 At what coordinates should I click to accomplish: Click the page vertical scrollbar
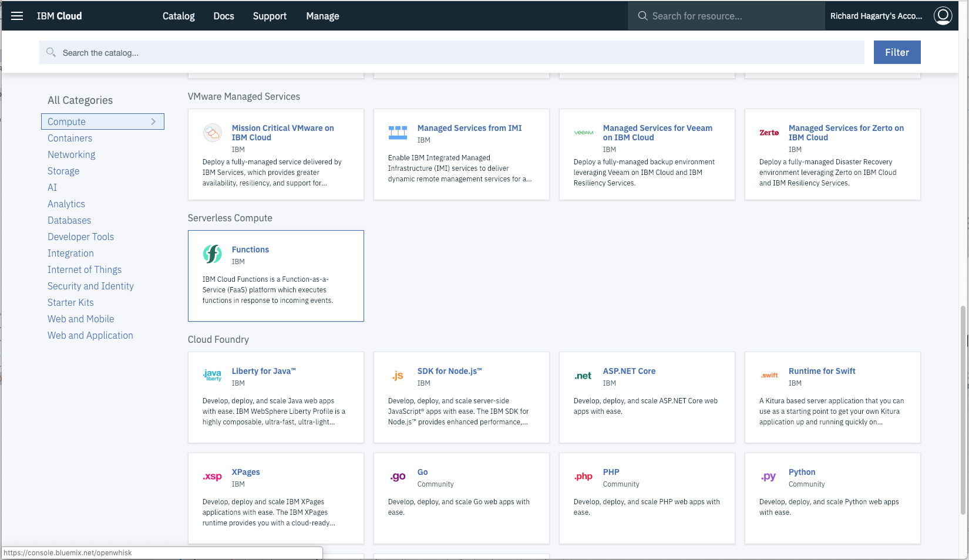(963, 411)
